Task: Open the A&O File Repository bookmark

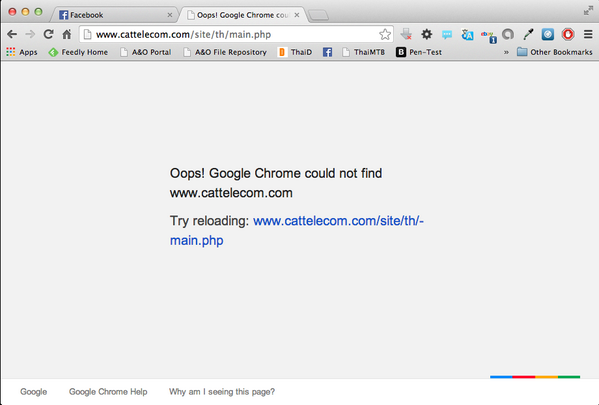Action: pos(225,52)
